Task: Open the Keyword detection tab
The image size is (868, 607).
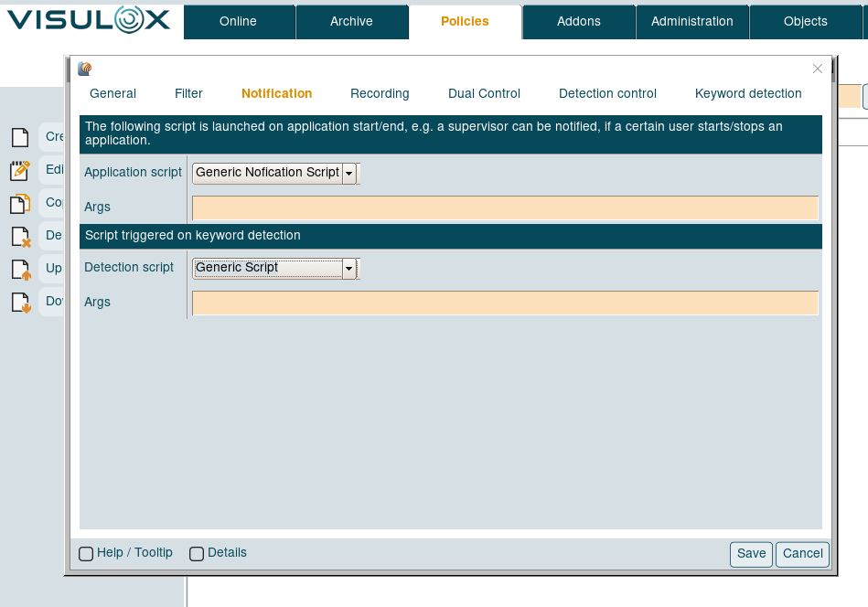Action: (x=748, y=93)
